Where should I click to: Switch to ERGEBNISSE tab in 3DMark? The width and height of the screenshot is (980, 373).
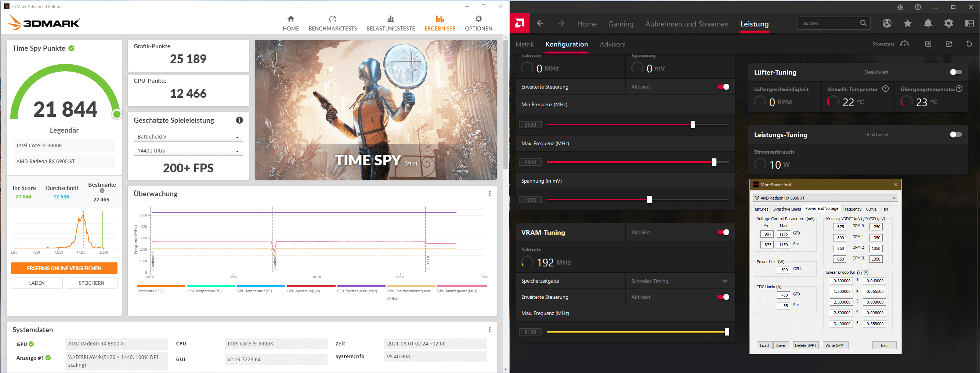pos(440,23)
